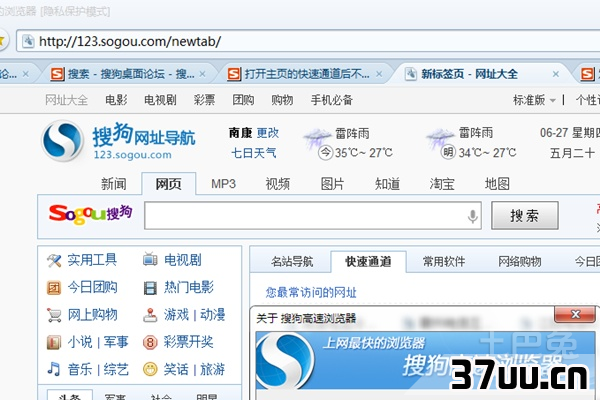Select the 知道 search tab
The width and height of the screenshot is (600, 400).
tap(388, 184)
